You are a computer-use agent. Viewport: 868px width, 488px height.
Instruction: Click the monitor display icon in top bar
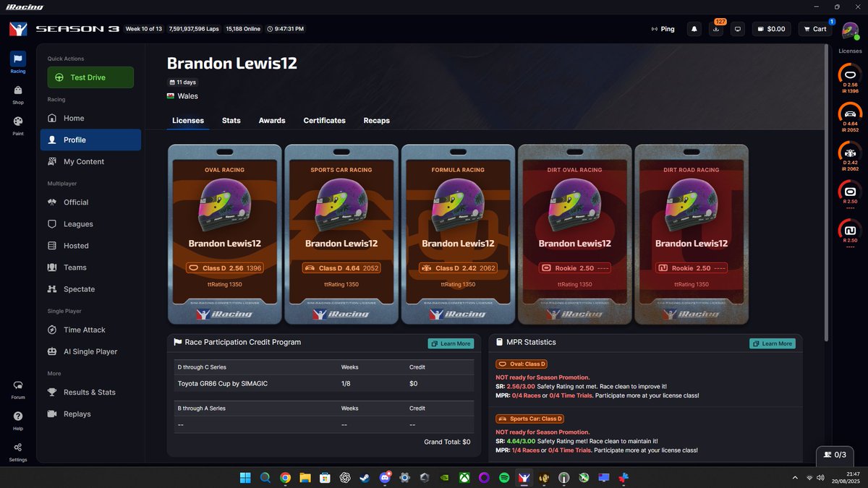tap(738, 29)
